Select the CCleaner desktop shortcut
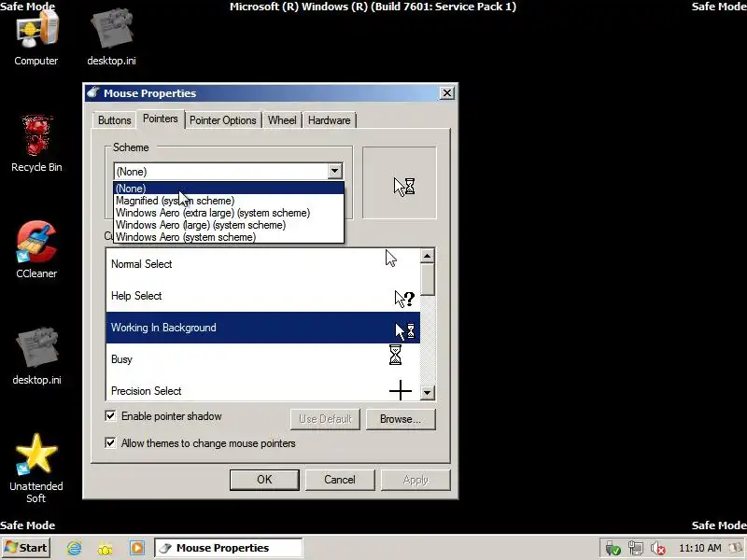Viewport: 747px width, 560px height. pos(36,249)
